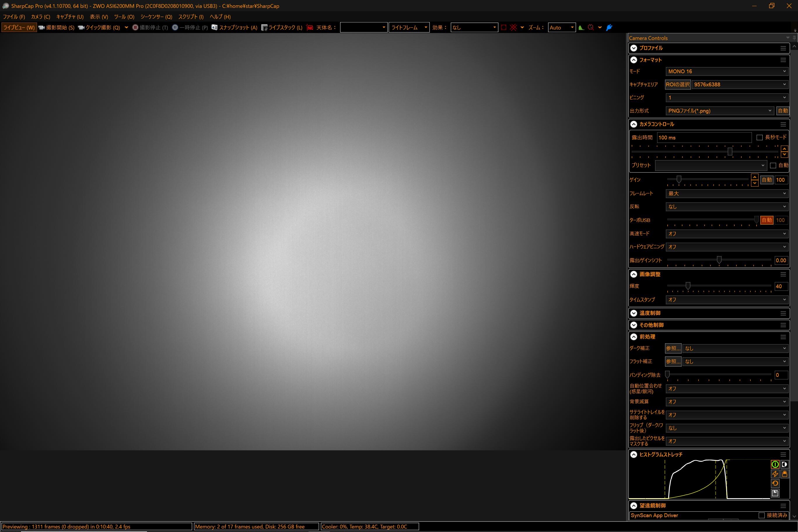The image size is (798, 532).
Task: Click the green image histogram toolbar icon
Action: point(581,27)
